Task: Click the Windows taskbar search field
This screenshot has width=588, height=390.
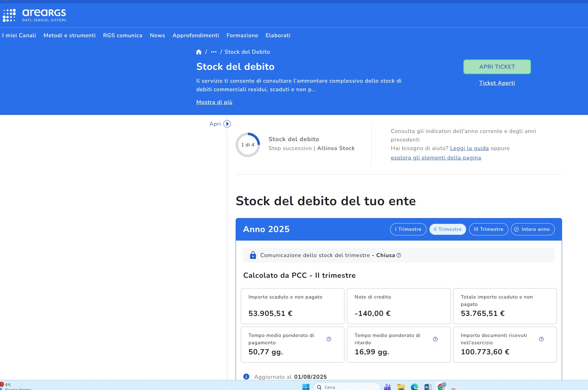Action: [347, 387]
